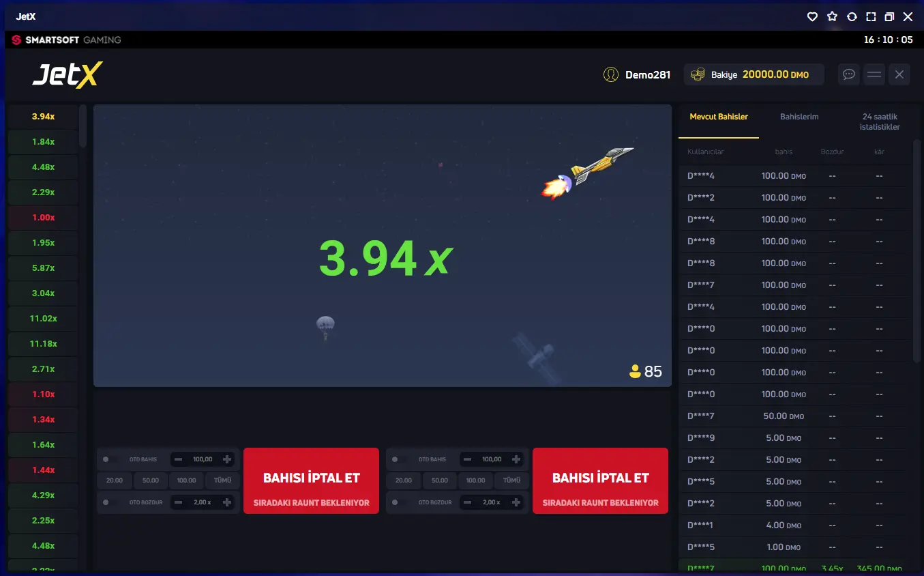The width and height of the screenshot is (924, 576).
Task: Click the jet rocket in game area
Action: (x=588, y=172)
